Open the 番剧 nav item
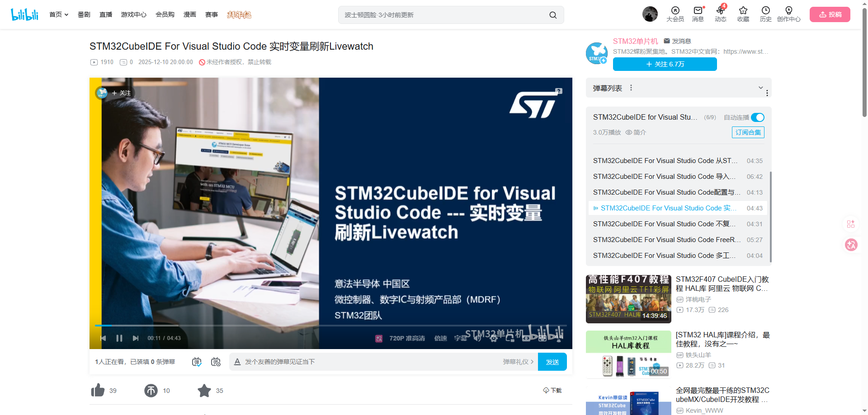 [x=84, y=14]
